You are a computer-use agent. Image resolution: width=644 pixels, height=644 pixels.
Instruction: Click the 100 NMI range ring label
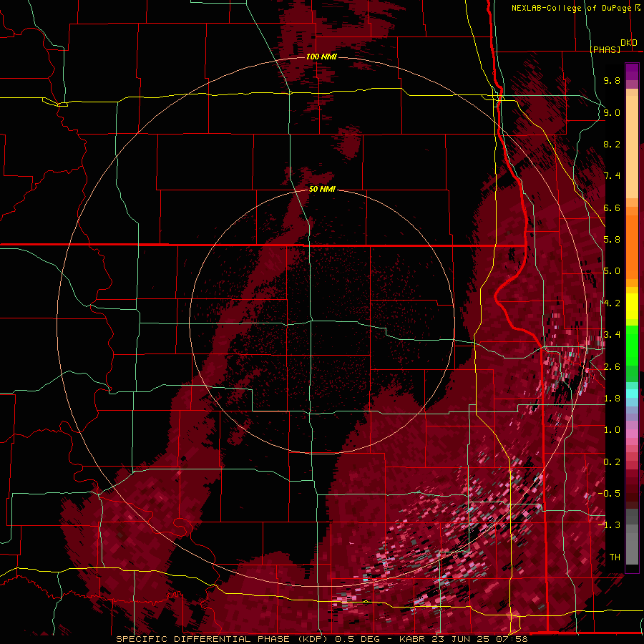pyautogui.click(x=321, y=57)
